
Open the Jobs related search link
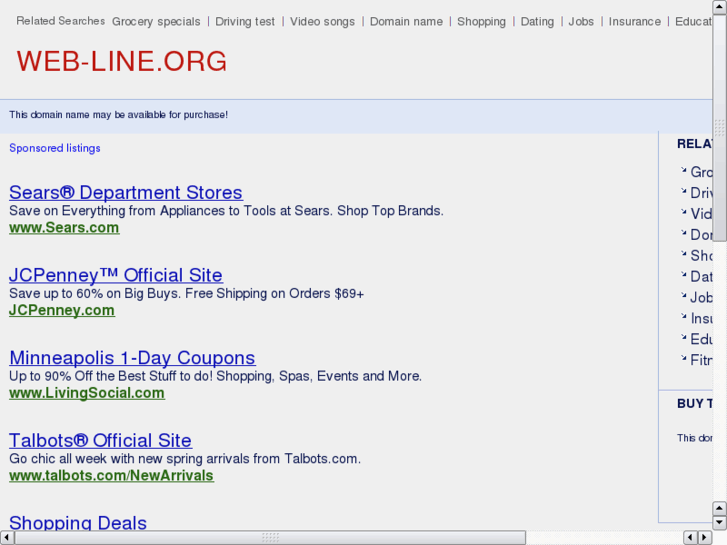coord(581,22)
